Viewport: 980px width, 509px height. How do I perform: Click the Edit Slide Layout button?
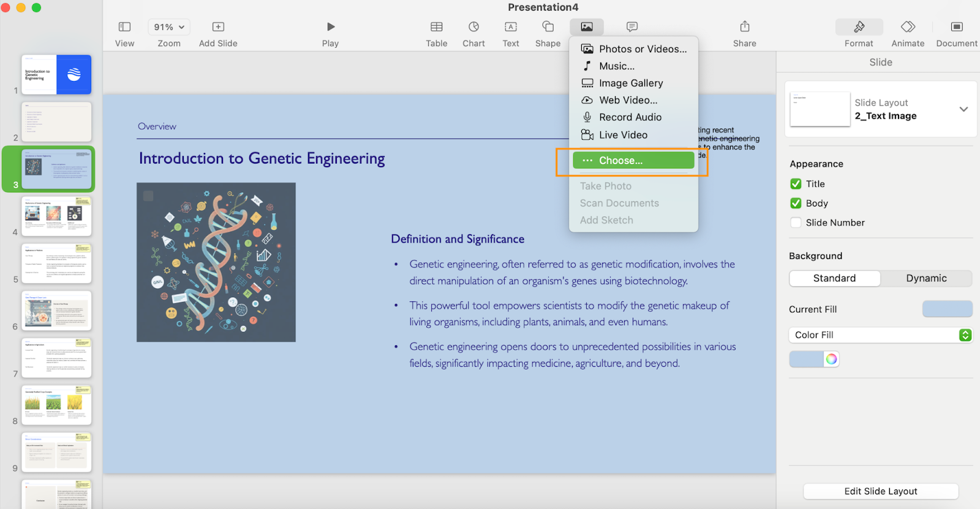coord(880,491)
